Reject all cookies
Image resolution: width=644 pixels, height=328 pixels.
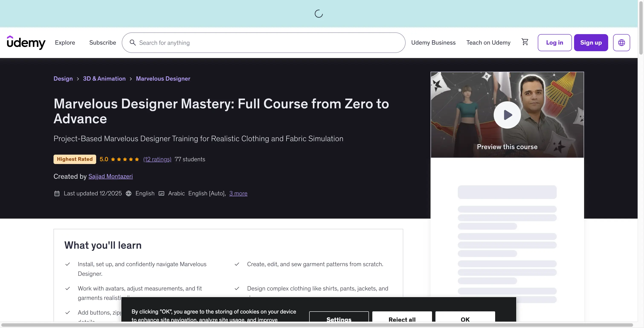pos(402,319)
